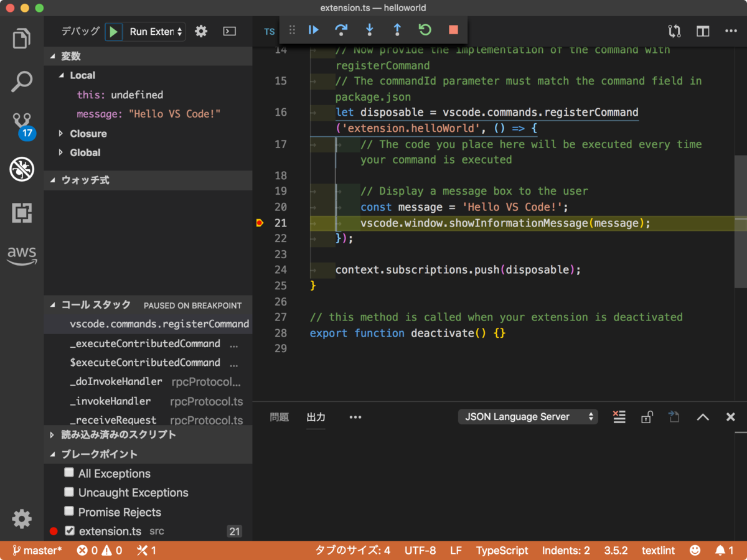Screen dimensions: 747x560
Task: Toggle the Promise Rejects checkbox
Action: click(69, 511)
